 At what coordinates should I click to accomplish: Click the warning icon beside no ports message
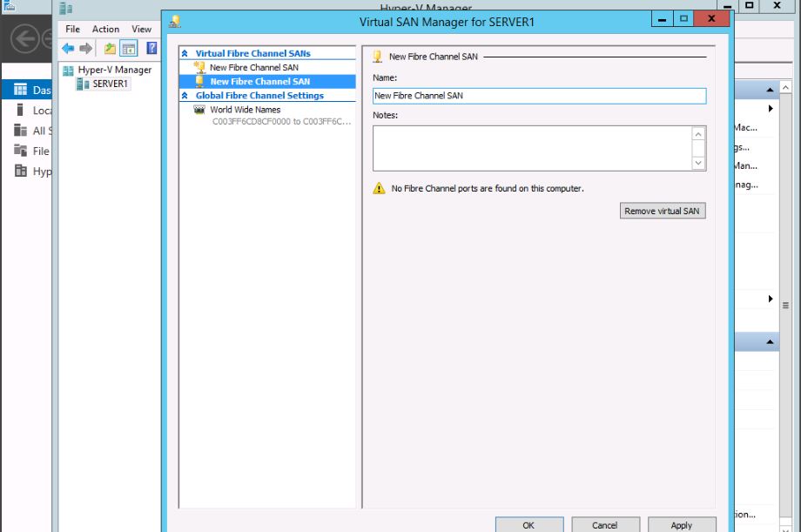(x=379, y=188)
